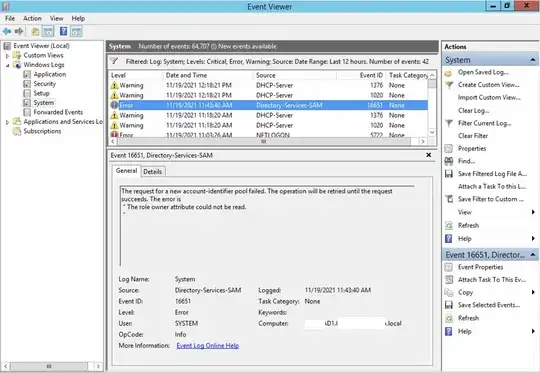The width and height of the screenshot is (540, 373).
Task: Click the Save Filter to Custom View icon
Action: pyautogui.click(x=449, y=199)
